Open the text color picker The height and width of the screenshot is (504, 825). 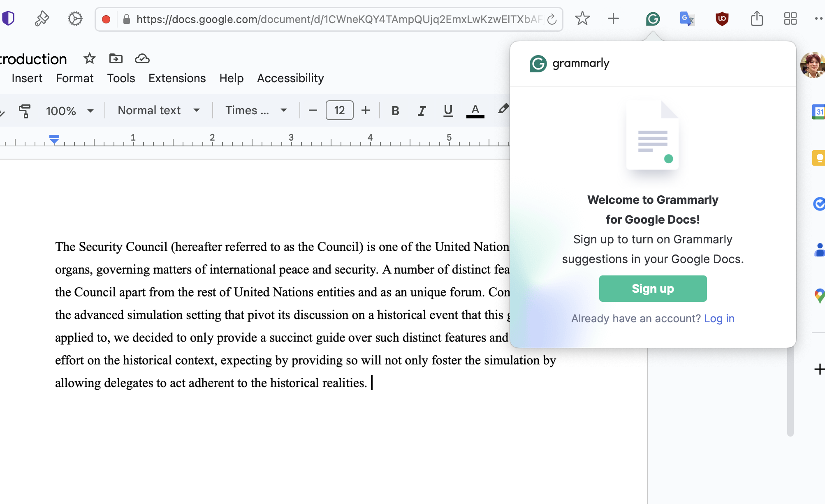(x=475, y=111)
